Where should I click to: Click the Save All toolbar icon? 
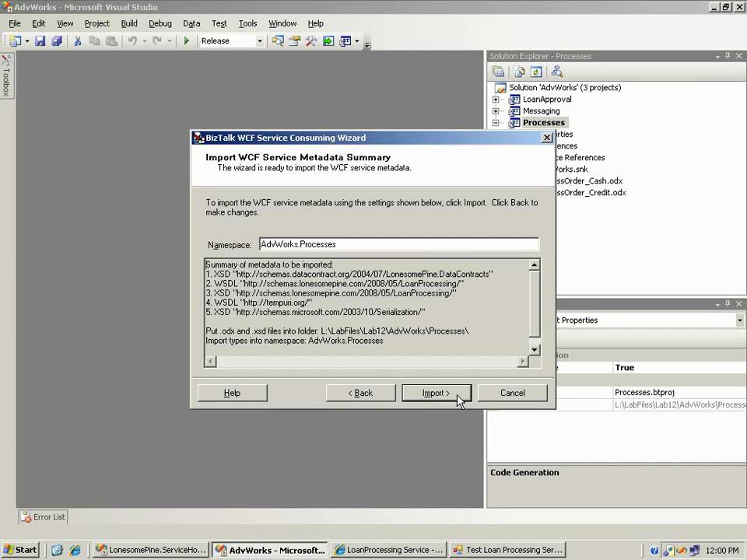click(57, 41)
